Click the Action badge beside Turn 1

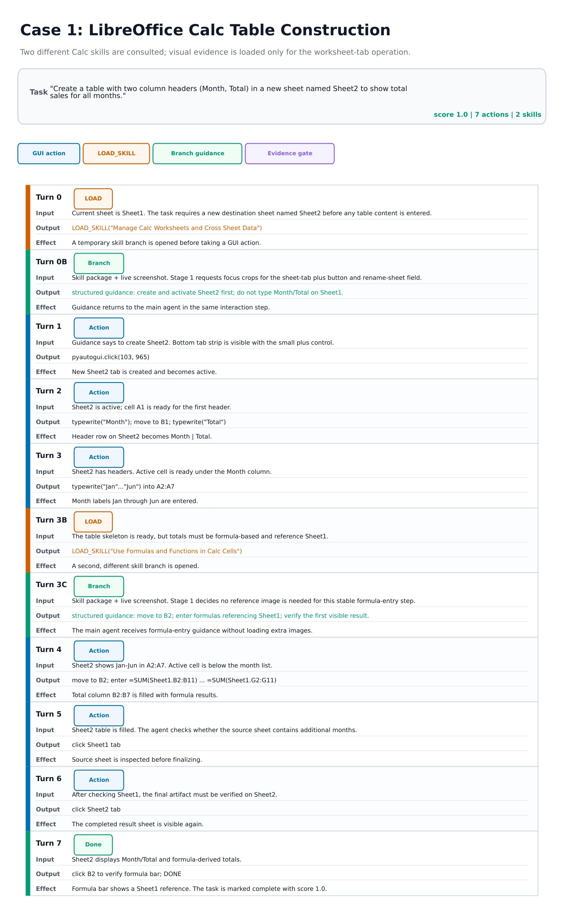(x=99, y=328)
